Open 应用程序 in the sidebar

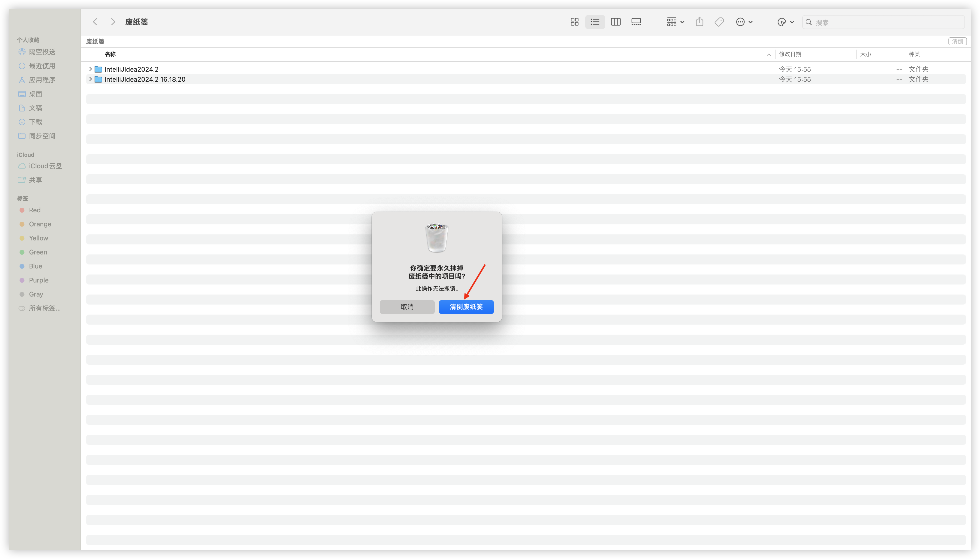tap(42, 80)
